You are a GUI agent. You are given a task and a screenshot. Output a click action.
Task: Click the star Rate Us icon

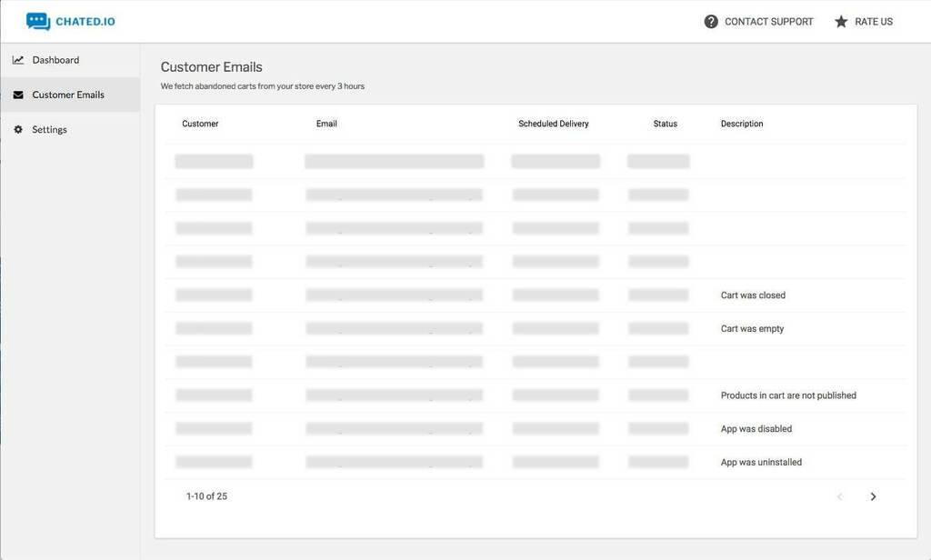[841, 22]
